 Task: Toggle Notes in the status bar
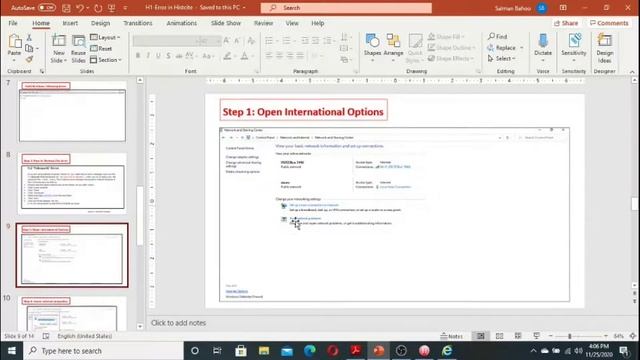click(x=452, y=336)
